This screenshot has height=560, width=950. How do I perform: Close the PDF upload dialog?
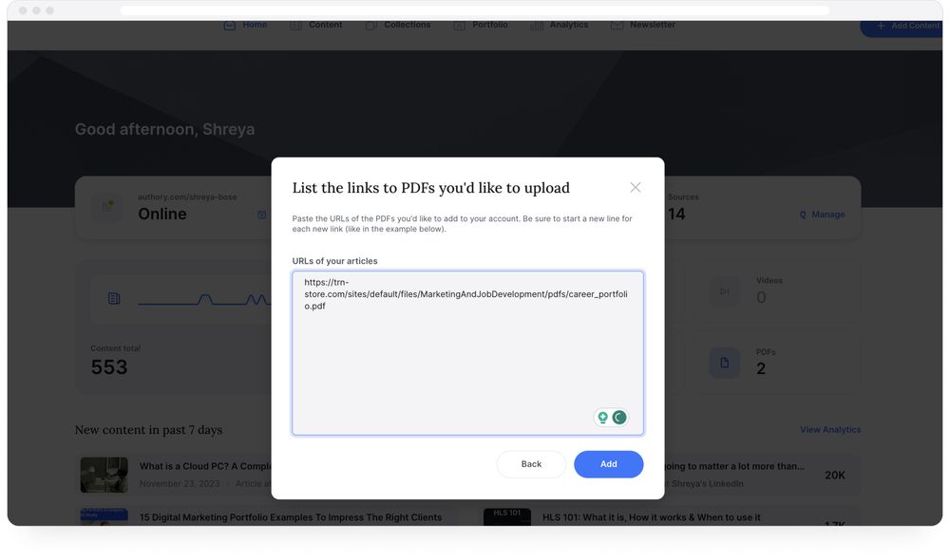pyautogui.click(x=636, y=188)
